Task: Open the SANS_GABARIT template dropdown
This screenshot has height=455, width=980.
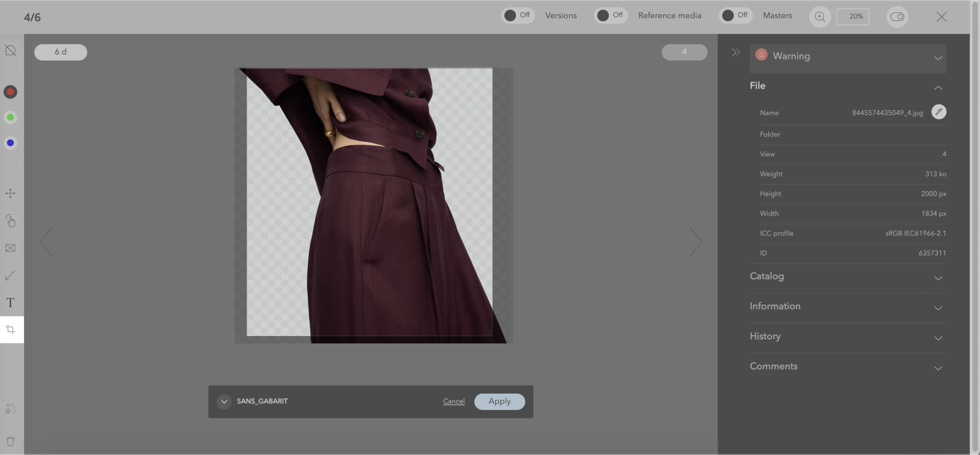Action: [224, 402]
